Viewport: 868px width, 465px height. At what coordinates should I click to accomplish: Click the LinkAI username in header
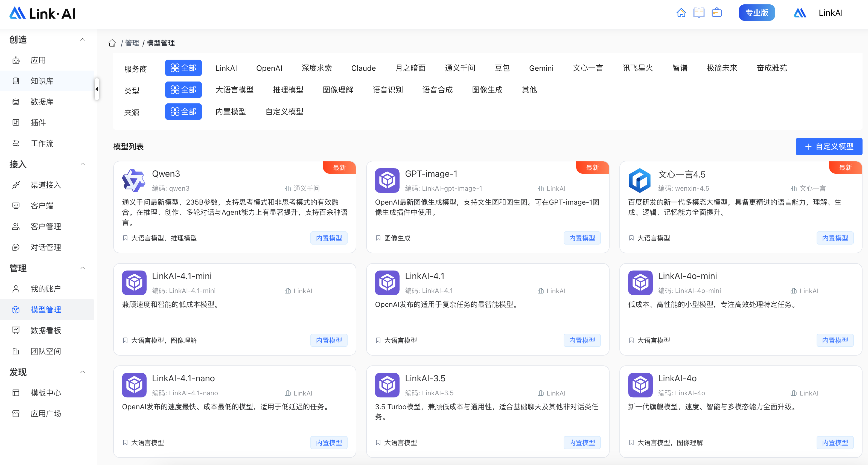coord(831,13)
